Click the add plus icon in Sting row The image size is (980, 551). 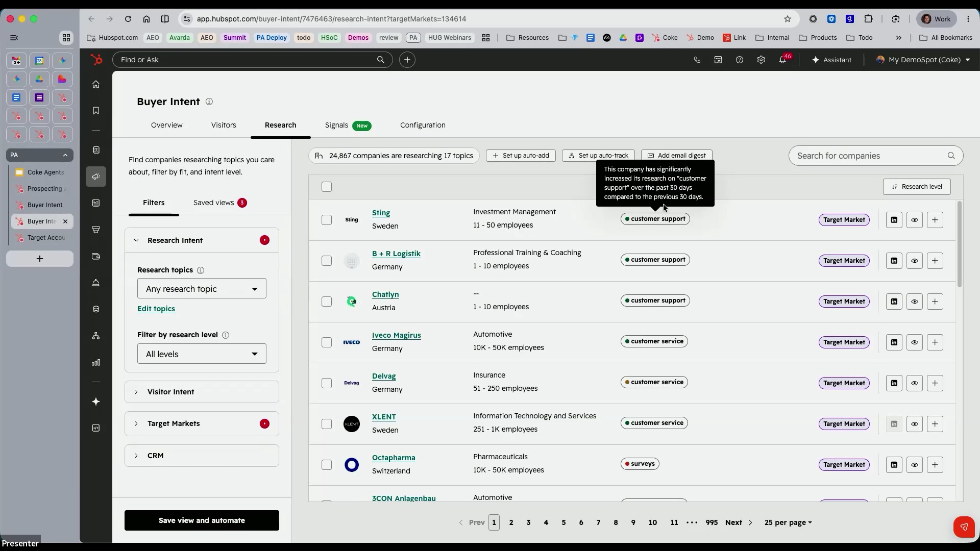(935, 220)
